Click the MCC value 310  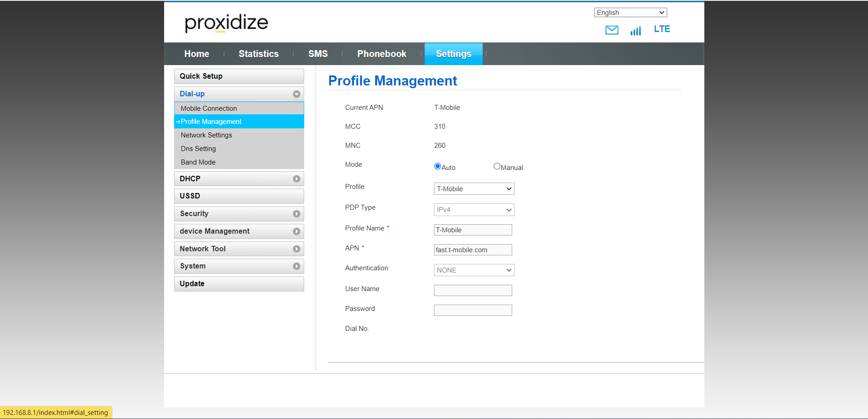(x=440, y=127)
